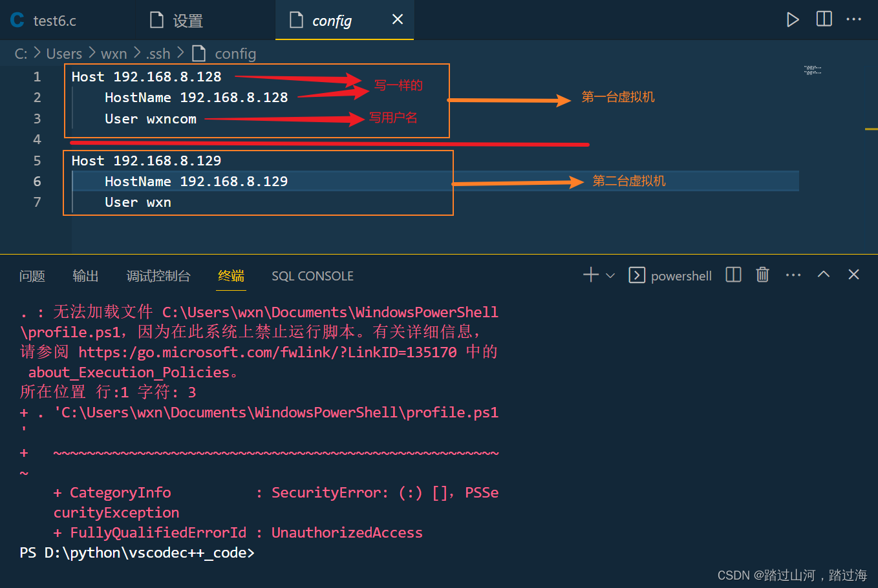
Task: Open the wxn breadcrumb segment
Action: [x=114, y=54]
